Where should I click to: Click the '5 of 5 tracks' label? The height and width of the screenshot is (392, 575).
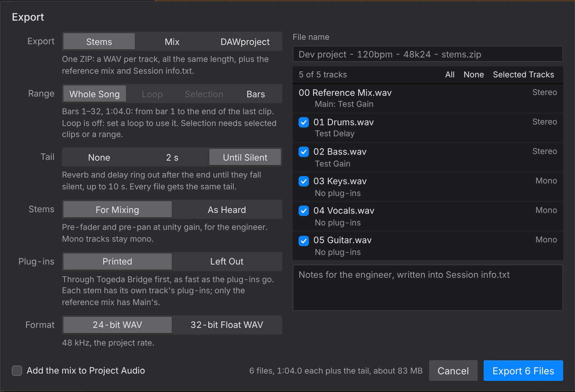click(323, 74)
